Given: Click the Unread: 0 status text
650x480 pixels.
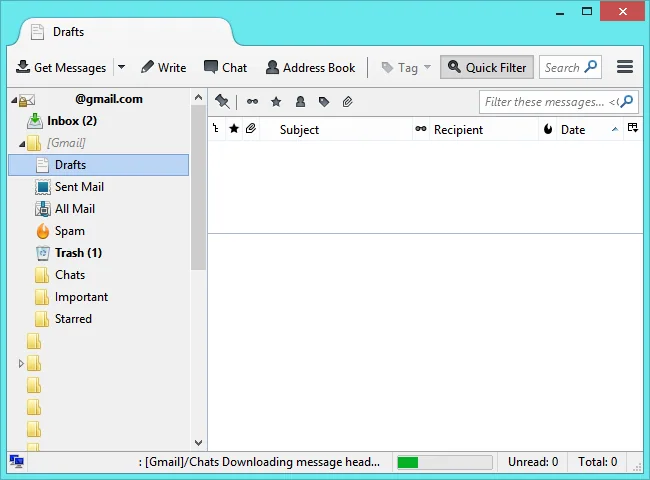Looking at the screenshot, I should (533, 462).
